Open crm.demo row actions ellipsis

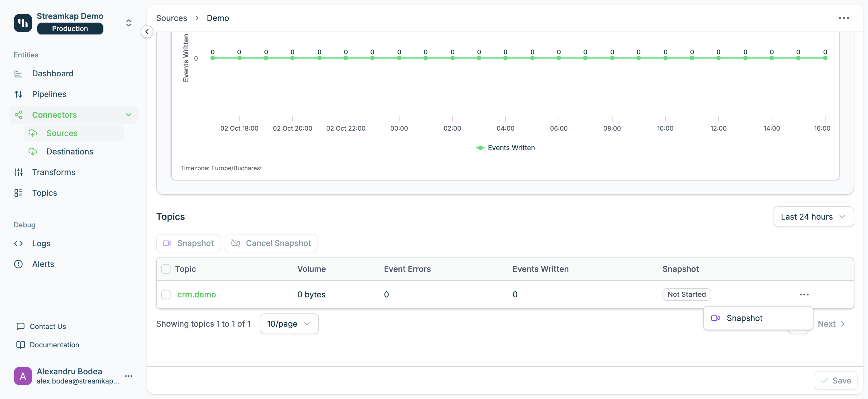point(804,295)
